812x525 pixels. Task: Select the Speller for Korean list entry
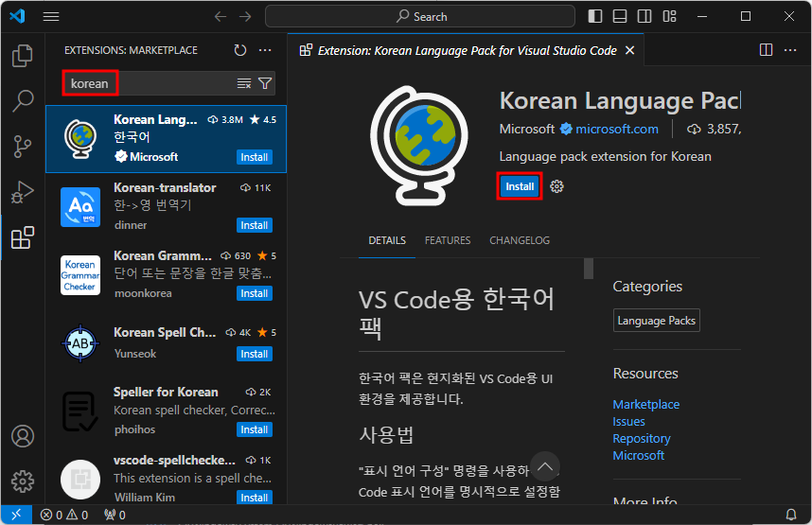166,411
